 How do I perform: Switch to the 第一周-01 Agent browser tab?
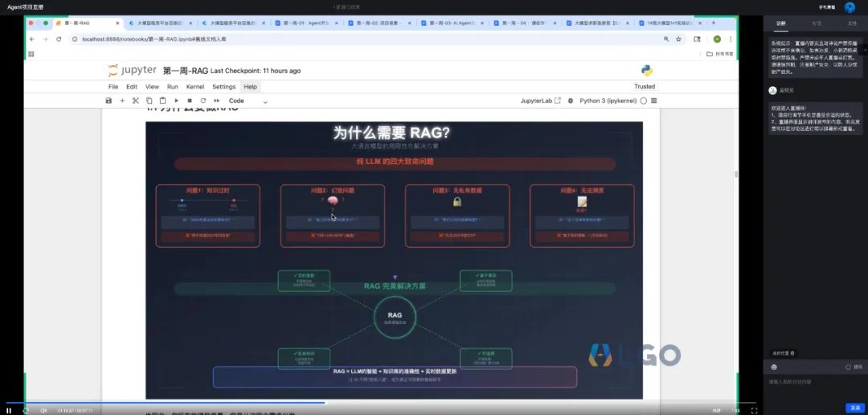[x=306, y=23]
